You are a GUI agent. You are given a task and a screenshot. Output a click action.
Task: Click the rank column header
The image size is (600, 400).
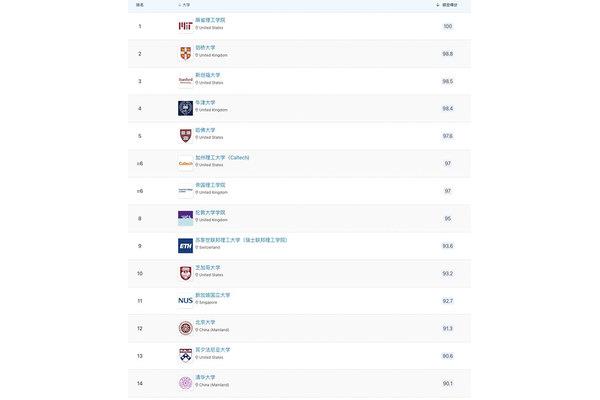pyautogui.click(x=140, y=5)
